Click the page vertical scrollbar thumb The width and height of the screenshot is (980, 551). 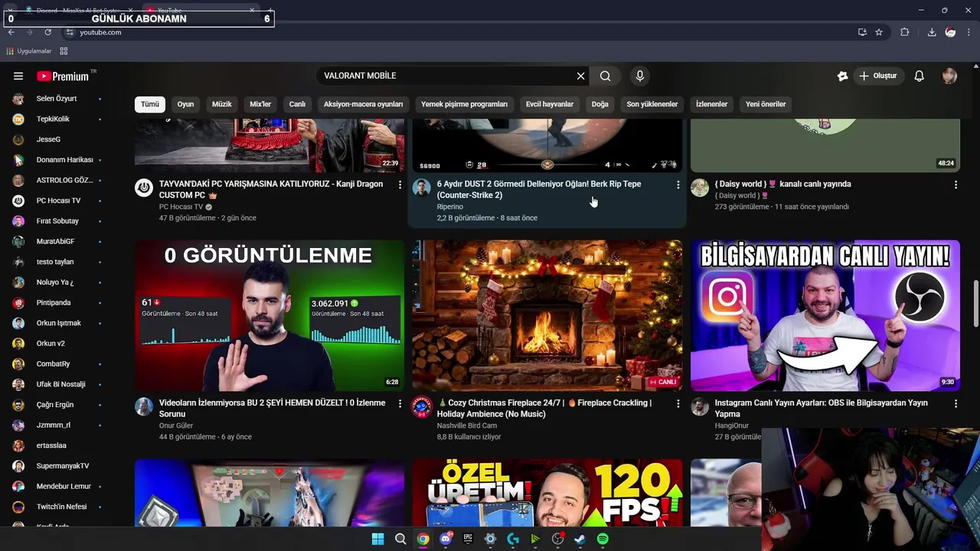click(975, 303)
